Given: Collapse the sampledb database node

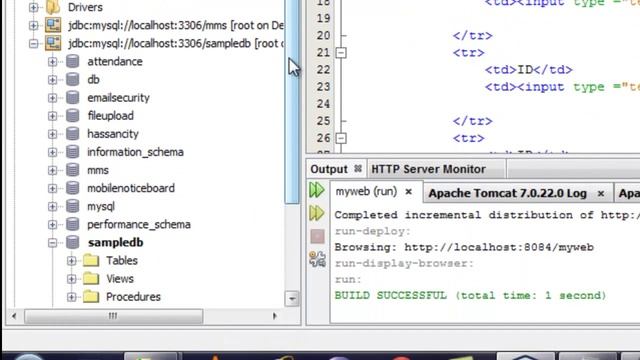Looking at the screenshot, I should pos(52,242).
